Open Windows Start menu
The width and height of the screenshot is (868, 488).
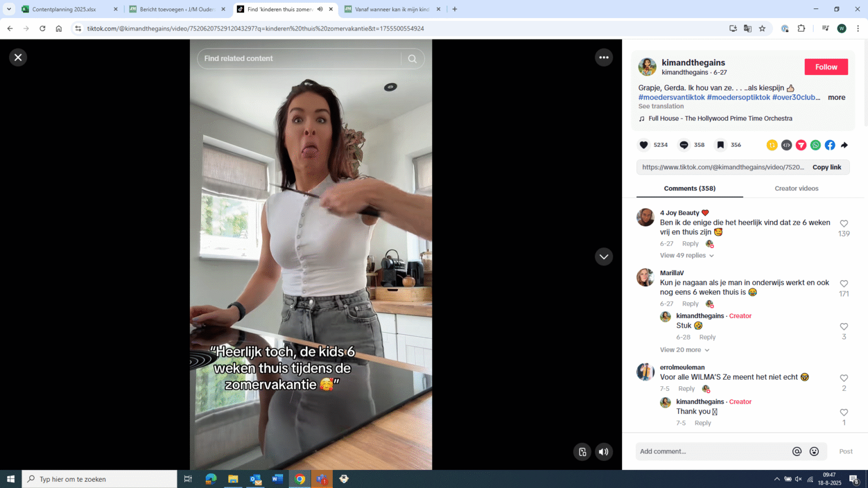point(11,479)
